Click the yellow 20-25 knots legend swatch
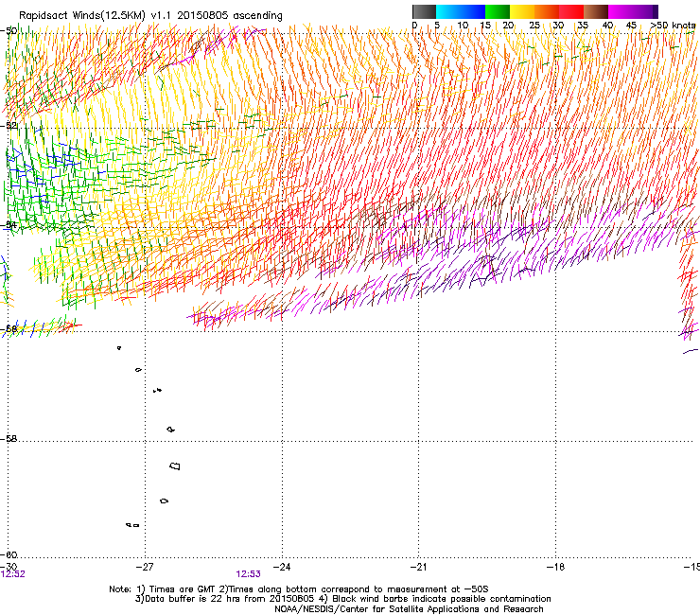The image size is (700, 615). 522,11
